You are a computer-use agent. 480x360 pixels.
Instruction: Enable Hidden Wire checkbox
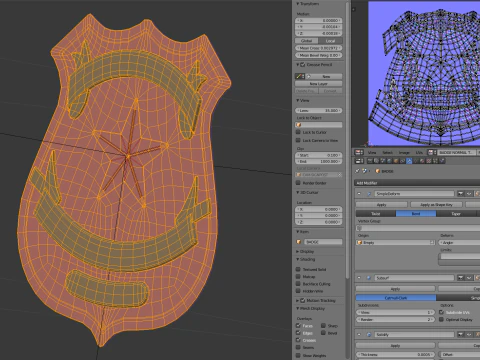[x=298, y=291]
